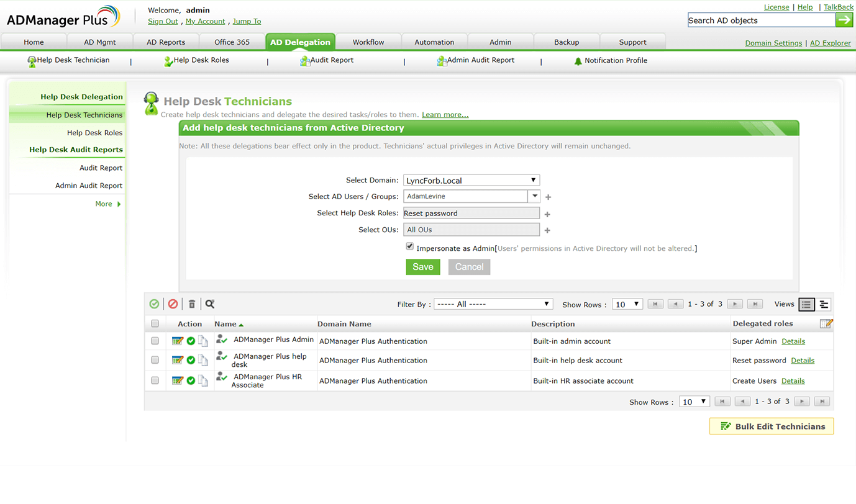Image resolution: width=856 pixels, height=504 pixels.
Task: Go to previous page in the top pagination
Action: (x=675, y=304)
